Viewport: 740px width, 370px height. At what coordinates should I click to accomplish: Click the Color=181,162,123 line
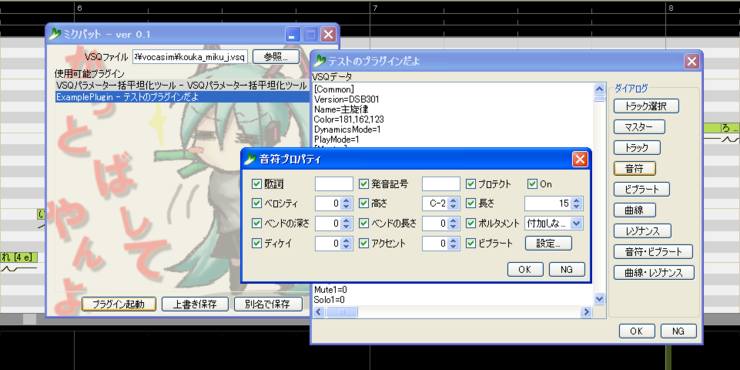(349, 119)
